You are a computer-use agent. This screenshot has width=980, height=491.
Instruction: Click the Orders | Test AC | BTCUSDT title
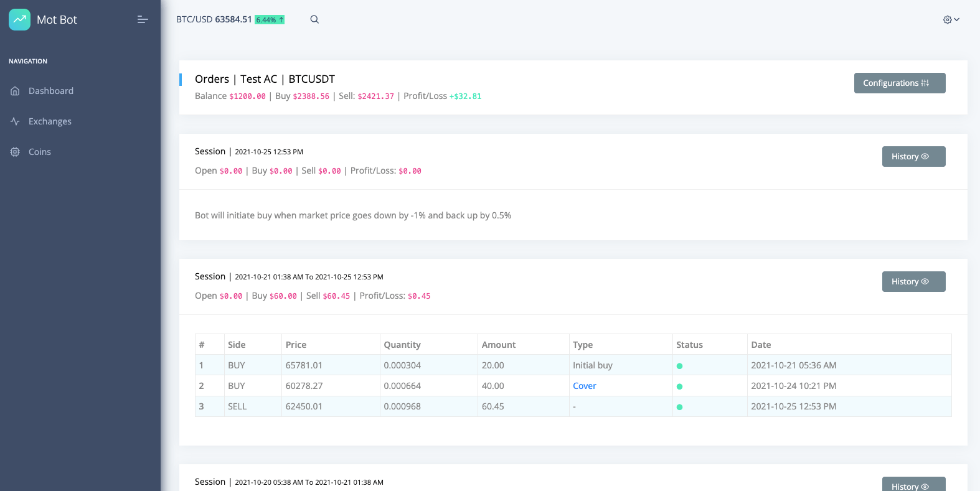click(x=265, y=79)
